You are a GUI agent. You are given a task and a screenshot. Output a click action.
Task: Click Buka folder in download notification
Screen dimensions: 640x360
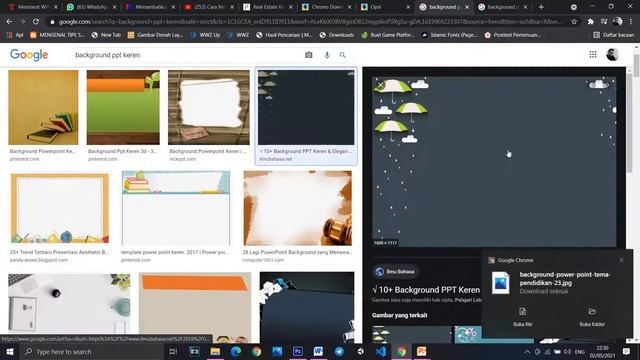[x=592, y=317]
